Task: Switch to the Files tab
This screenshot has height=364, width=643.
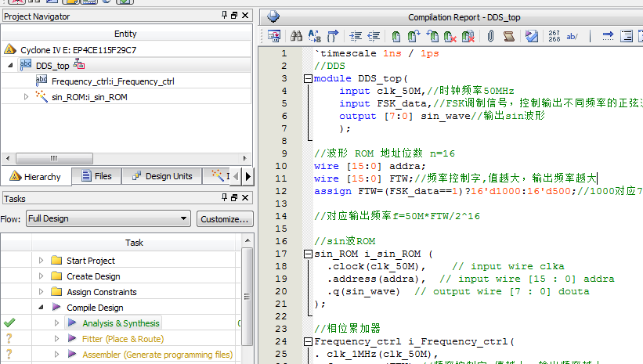Action: coord(97,176)
